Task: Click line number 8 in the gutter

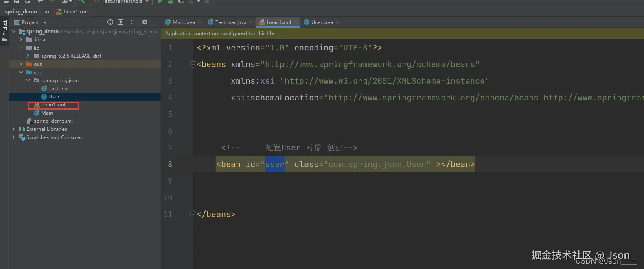Action: 170,164
